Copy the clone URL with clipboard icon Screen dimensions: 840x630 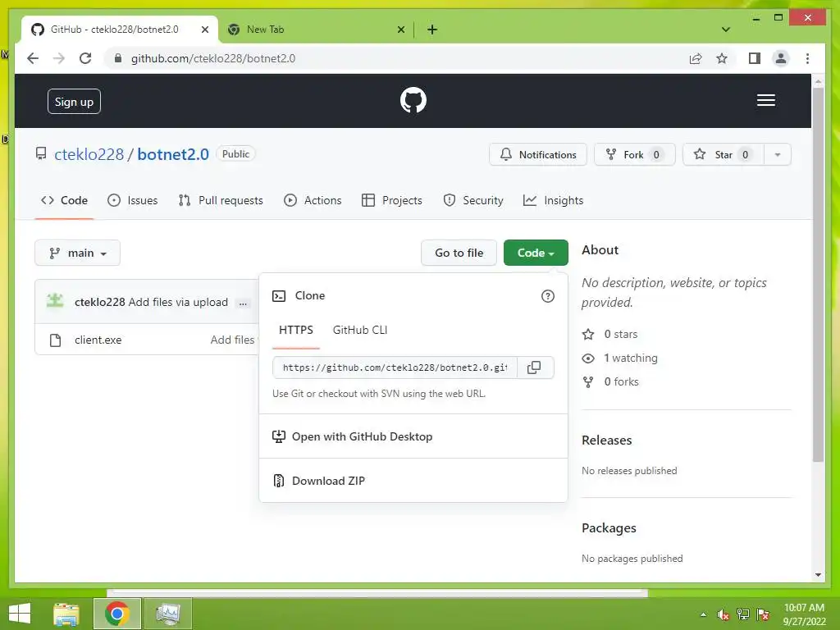(x=534, y=367)
